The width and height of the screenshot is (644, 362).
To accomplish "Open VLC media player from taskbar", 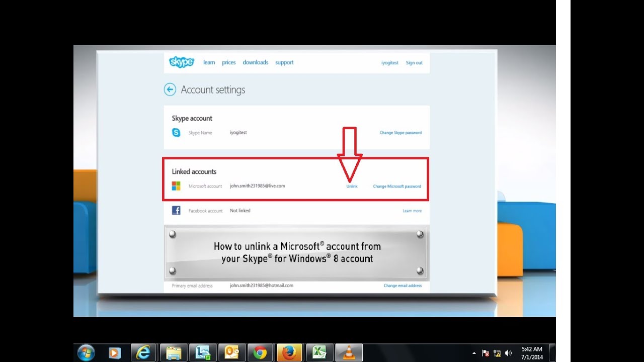I will (349, 353).
